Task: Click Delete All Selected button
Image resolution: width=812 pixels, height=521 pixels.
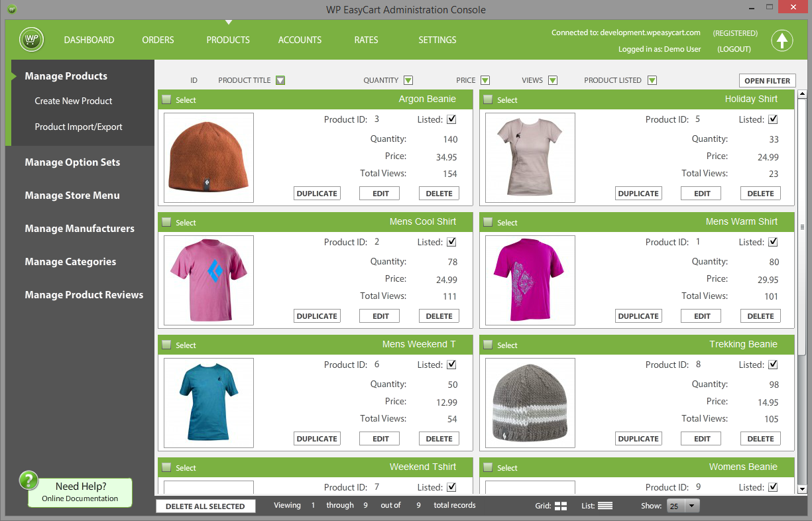Action: [x=205, y=506]
